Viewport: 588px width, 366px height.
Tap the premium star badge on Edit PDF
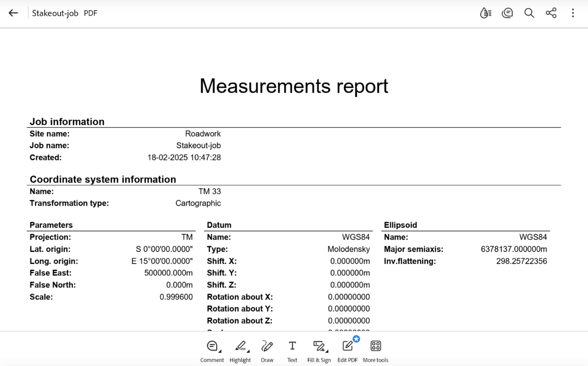click(356, 339)
